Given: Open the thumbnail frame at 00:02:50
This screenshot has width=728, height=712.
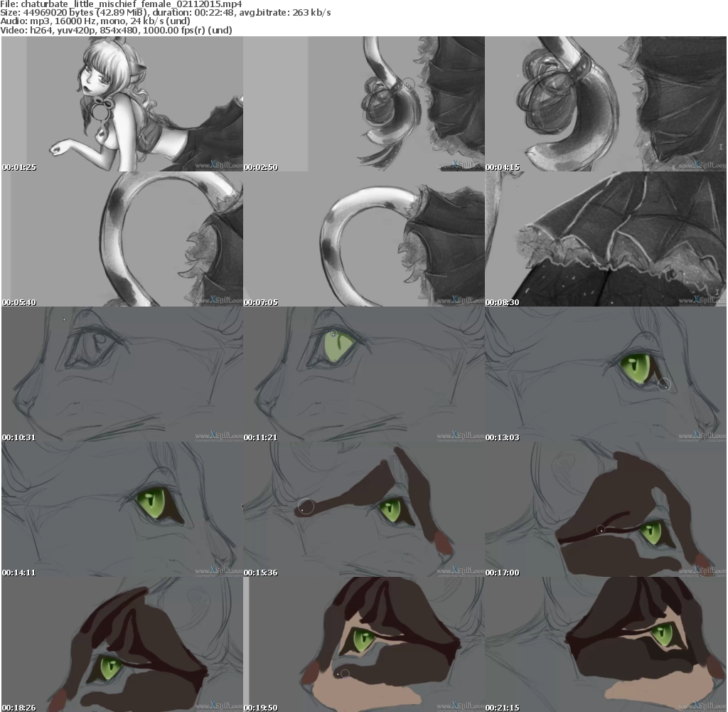Looking at the screenshot, I should click(x=364, y=104).
